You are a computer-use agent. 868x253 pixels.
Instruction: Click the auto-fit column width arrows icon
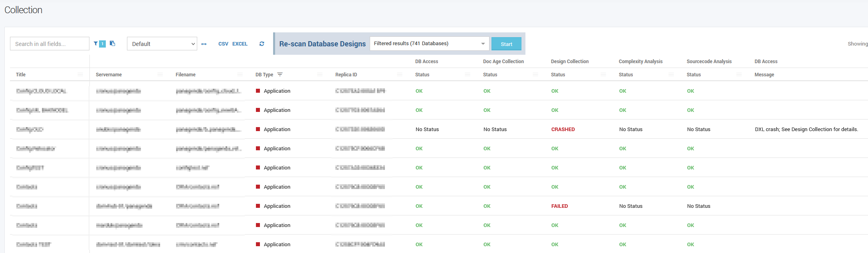(x=204, y=44)
